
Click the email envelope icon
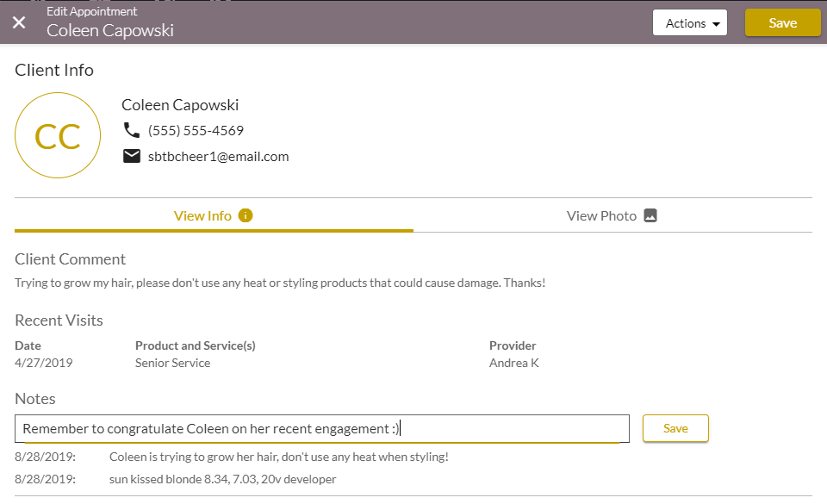(132, 157)
